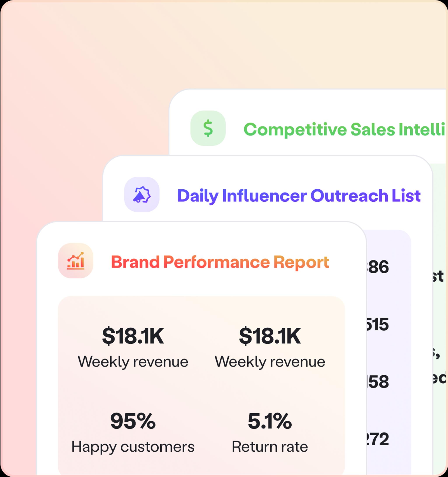Click the partially hidden number ending in 86
Image resolution: width=448 pixels, height=477 pixels.
[x=377, y=267]
